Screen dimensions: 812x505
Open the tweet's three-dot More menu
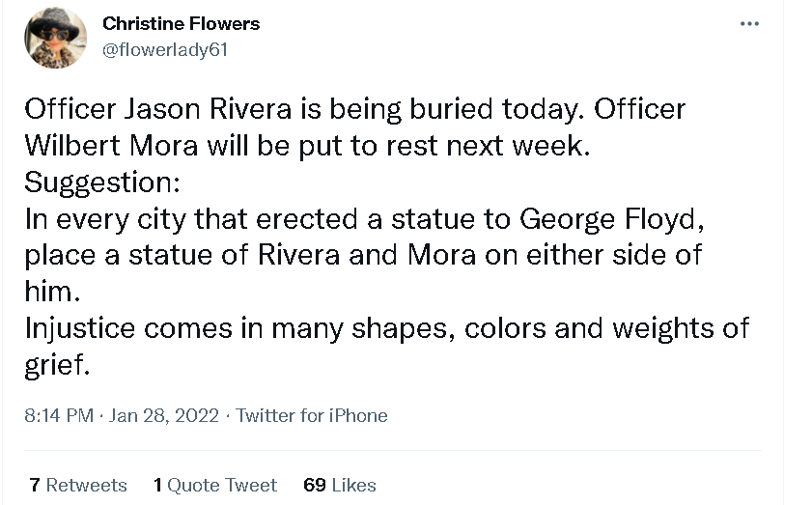coord(749,24)
